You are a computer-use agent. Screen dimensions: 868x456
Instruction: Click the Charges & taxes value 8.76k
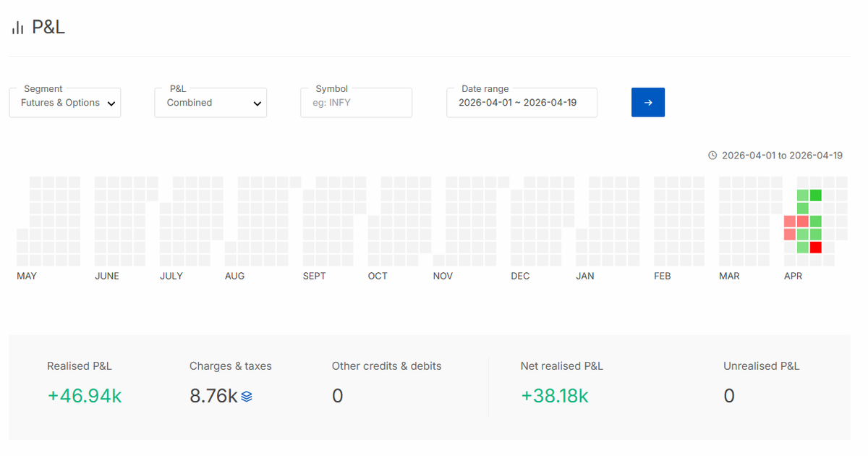click(214, 396)
